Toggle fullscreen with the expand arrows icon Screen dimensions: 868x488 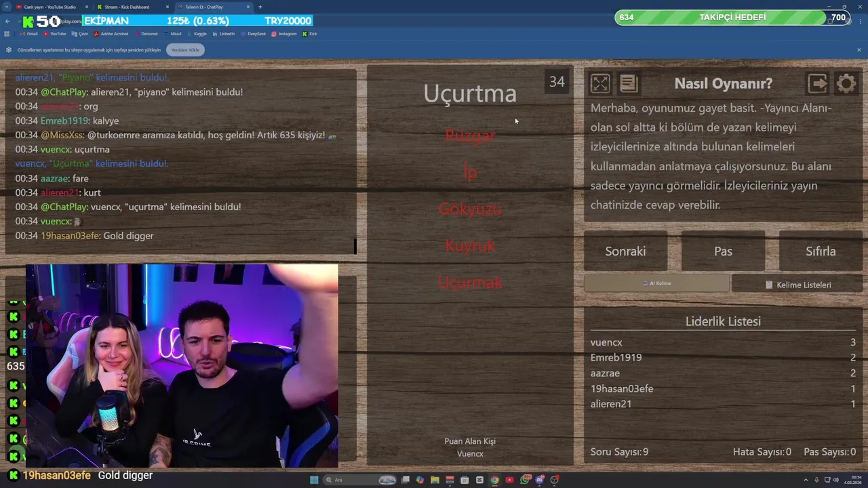(x=600, y=83)
